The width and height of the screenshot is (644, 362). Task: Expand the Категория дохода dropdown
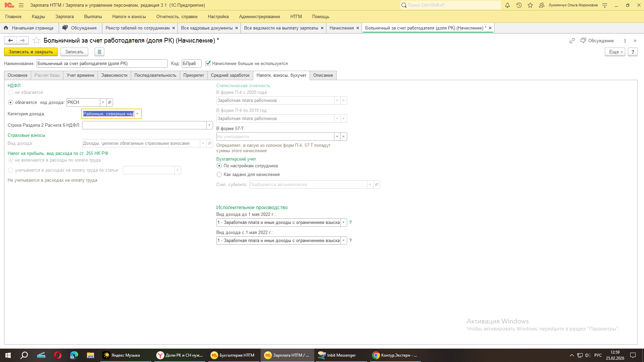(137, 114)
